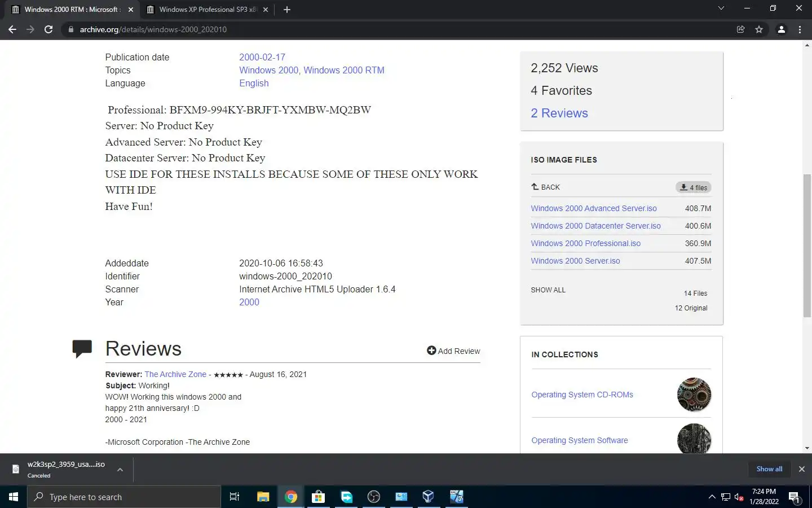Open Operating System Software collection
Viewport: 812px width, 508px height.
[x=580, y=440]
